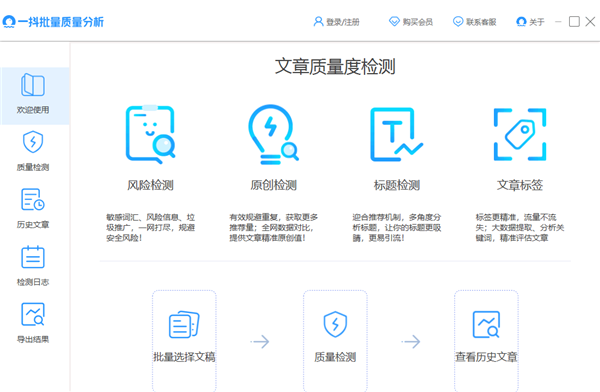Minimize the application window
Screen dimensions: 600x392
(558, 22)
